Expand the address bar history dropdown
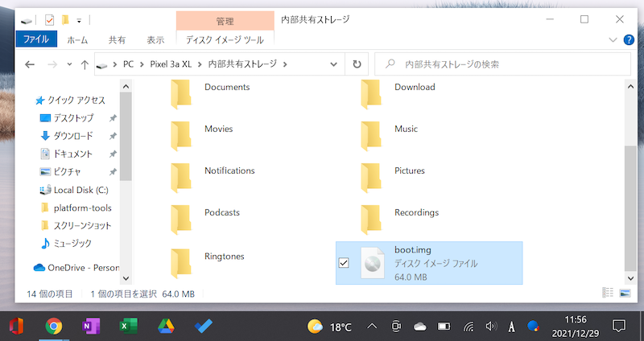Viewport: 644px width, 341px height. point(334,64)
